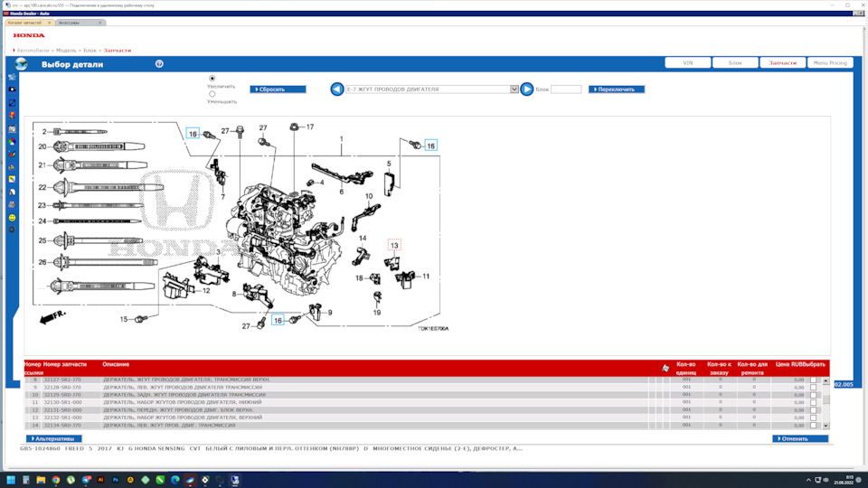Image resolution: width=868 pixels, height=488 pixels.
Task: Select the Уменьшить zoom radio button
Action: (212, 94)
